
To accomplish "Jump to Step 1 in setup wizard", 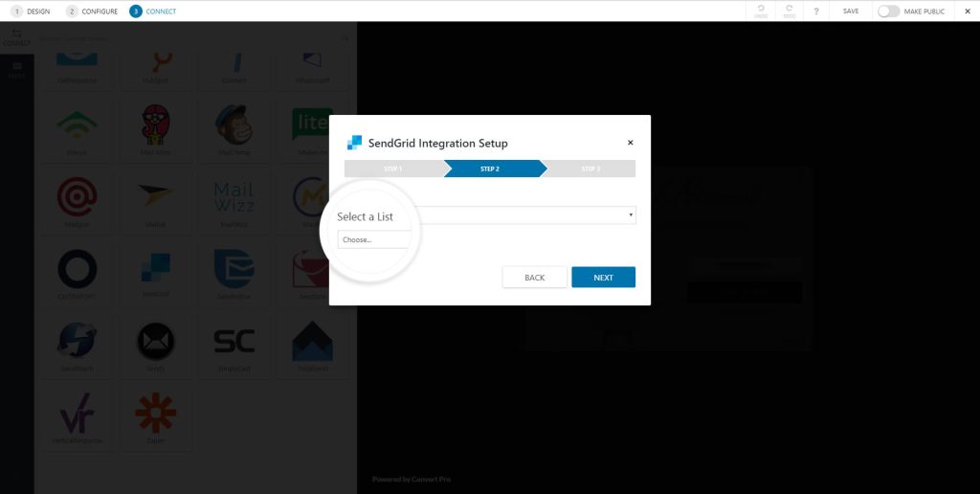I will coord(393,168).
